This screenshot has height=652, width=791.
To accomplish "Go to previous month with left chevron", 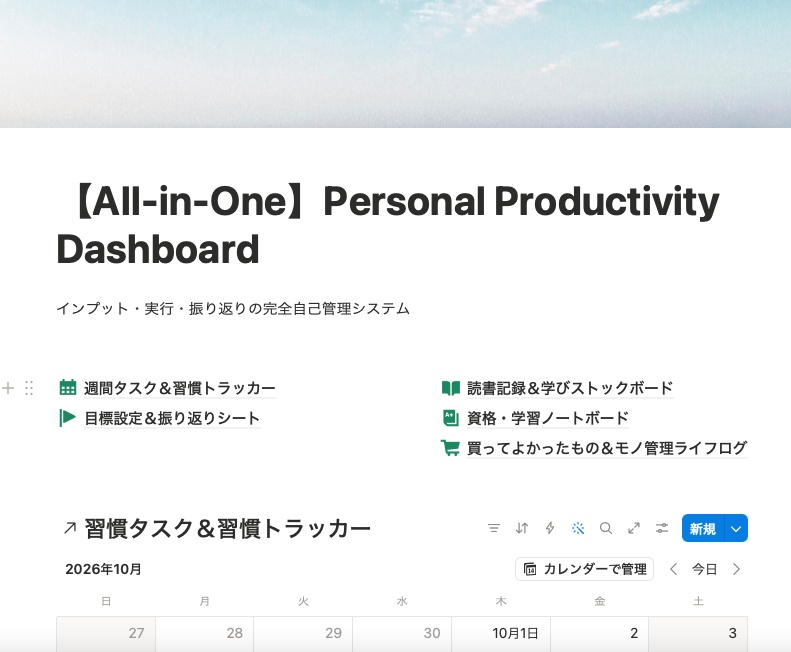I will pos(673,569).
